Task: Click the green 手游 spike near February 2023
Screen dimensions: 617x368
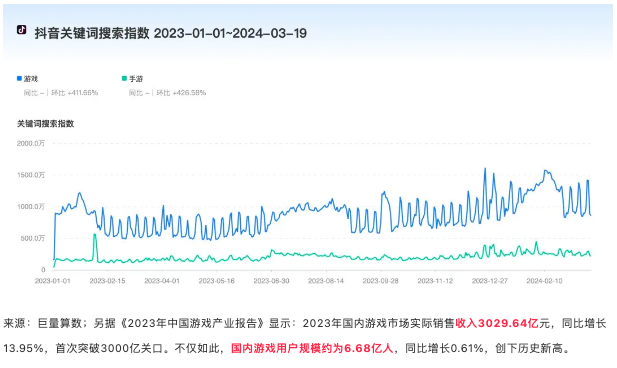Action: [94, 236]
